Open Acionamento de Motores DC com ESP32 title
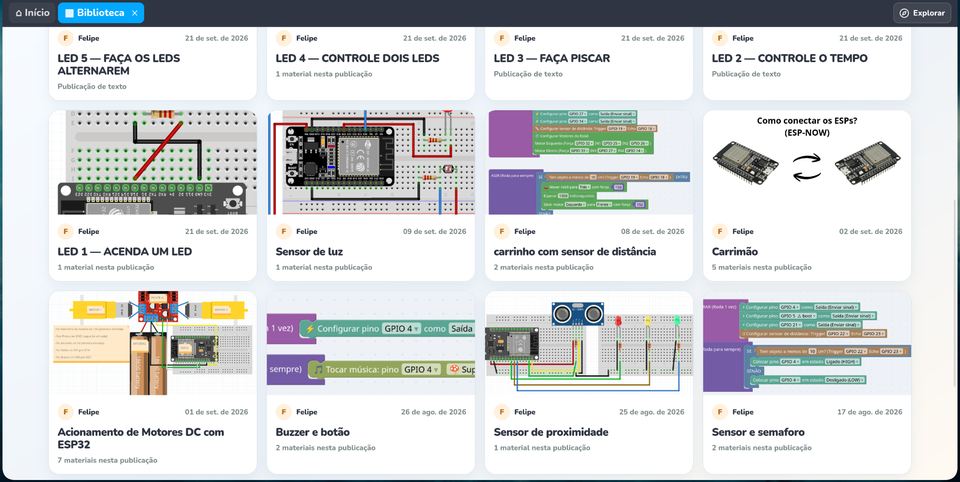This screenshot has width=960, height=482. (141, 438)
